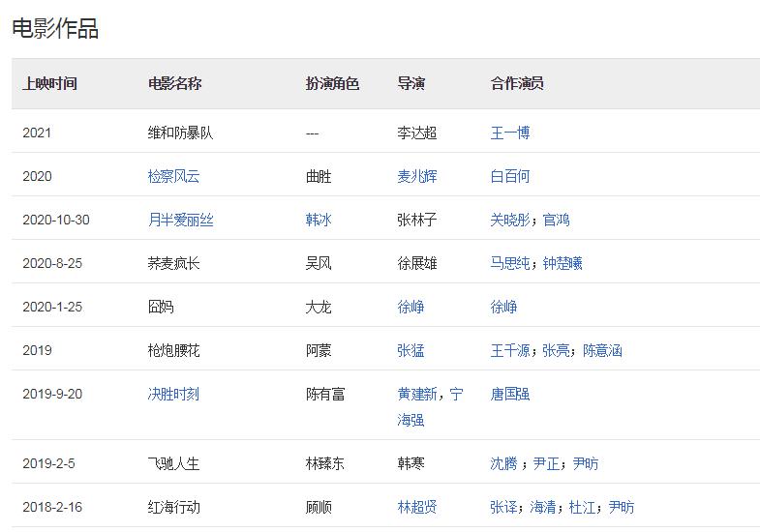This screenshot has height=532, width=760.
Task: Open co-star link 张译
Action: pyautogui.click(x=503, y=507)
